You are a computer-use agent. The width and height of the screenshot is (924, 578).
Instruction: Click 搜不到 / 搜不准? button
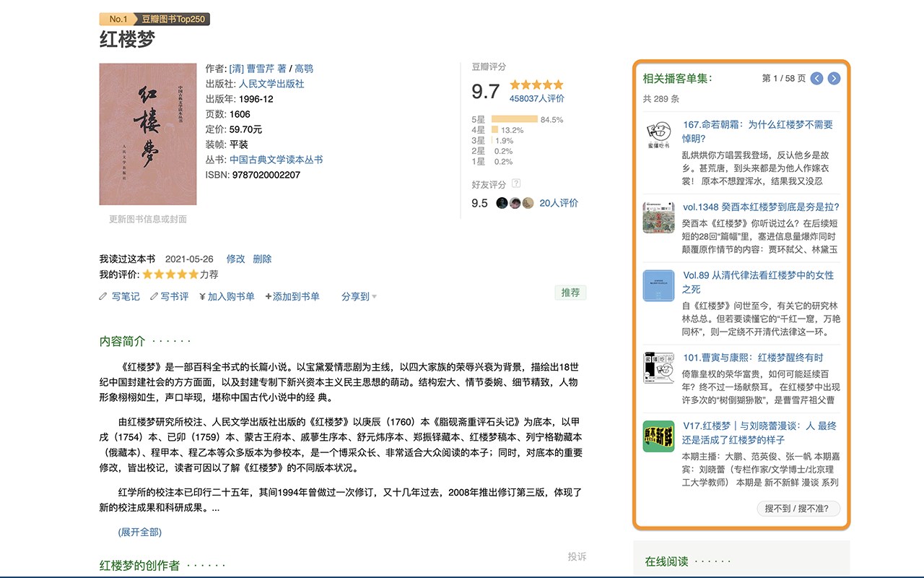click(x=798, y=509)
